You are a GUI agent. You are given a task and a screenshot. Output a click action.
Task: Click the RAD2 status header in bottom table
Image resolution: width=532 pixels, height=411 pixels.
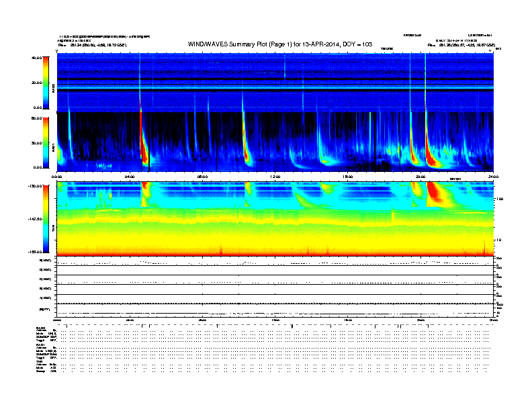tap(40, 328)
